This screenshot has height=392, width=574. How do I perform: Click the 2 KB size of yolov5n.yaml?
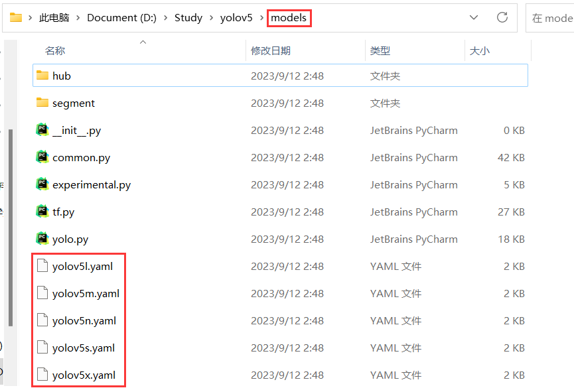click(x=514, y=320)
